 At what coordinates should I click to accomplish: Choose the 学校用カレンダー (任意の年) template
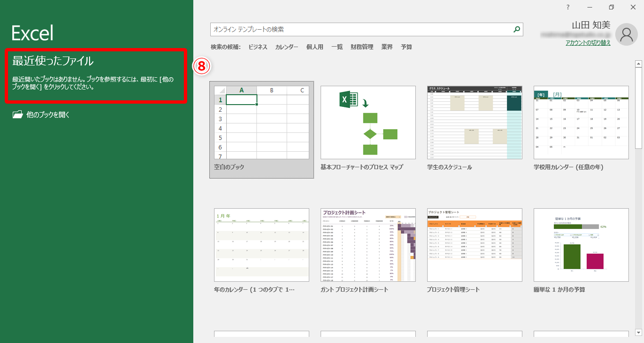[581, 130]
